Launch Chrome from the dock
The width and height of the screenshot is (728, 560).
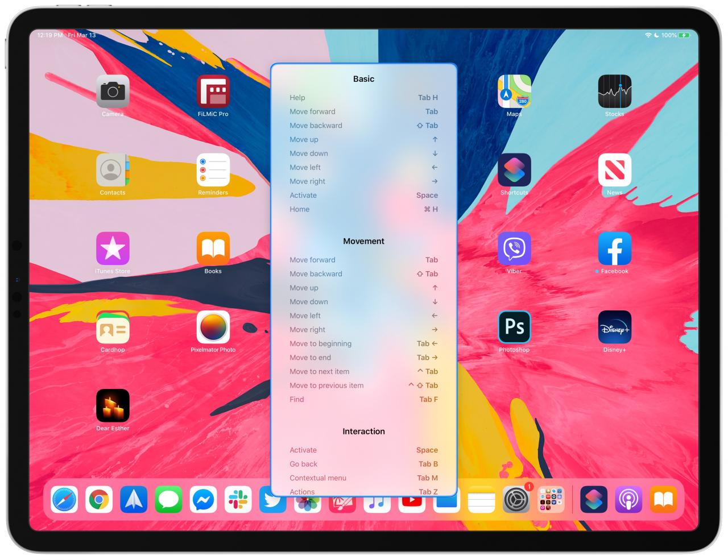(x=99, y=500)
